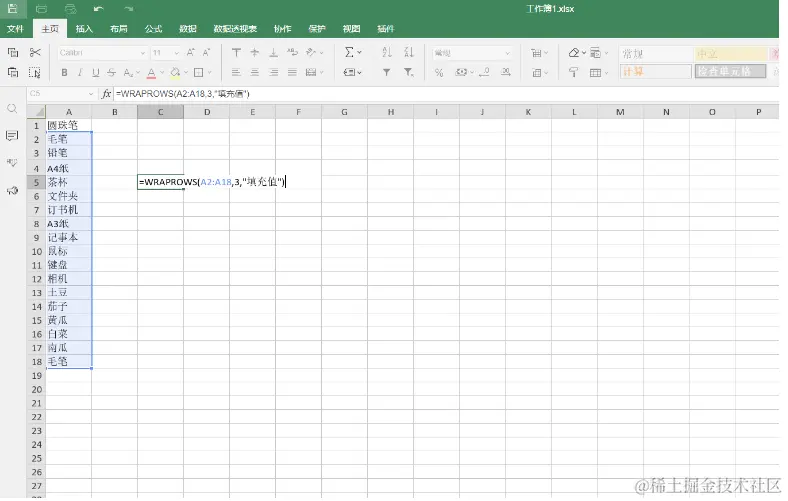Apply the 计算 cell style
This screenshot has height=501, width=788.
655,71
